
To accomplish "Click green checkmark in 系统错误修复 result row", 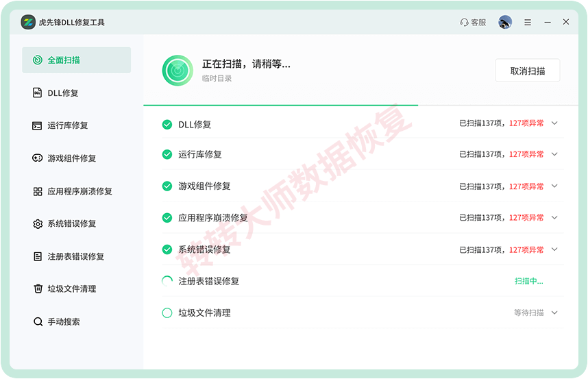I will click(x=167, y=249).
